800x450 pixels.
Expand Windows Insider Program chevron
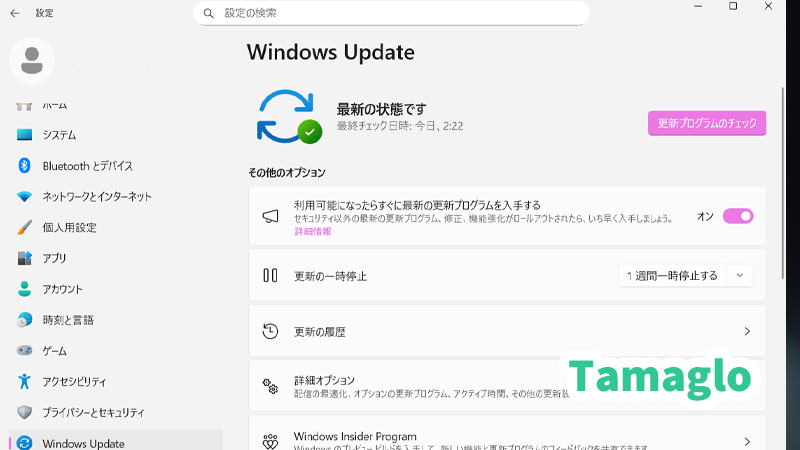pos(747,441)
